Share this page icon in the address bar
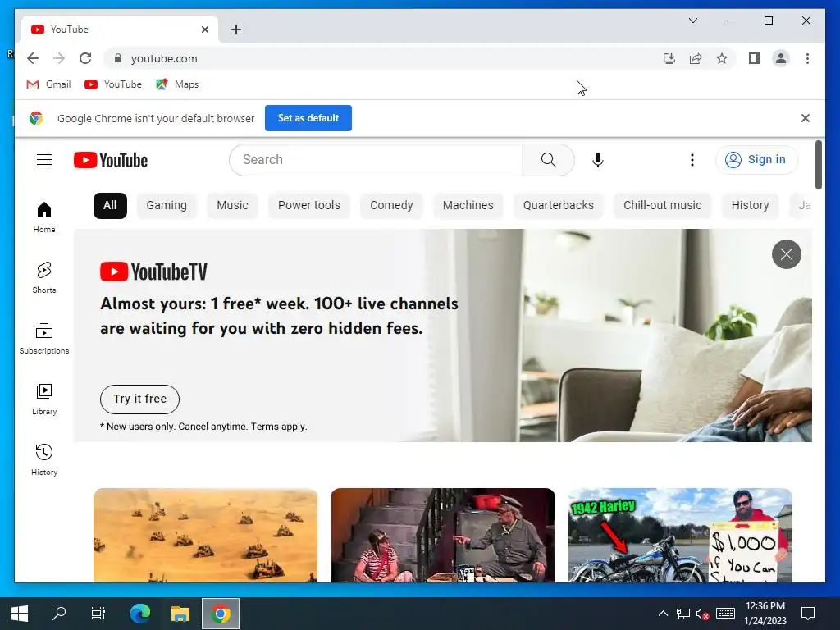This screenshot has height=630, width=840. 696,58
